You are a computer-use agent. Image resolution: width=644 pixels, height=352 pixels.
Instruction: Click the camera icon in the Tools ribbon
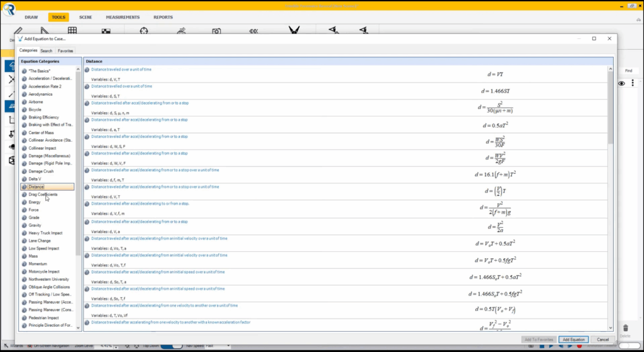click(216, 31)
